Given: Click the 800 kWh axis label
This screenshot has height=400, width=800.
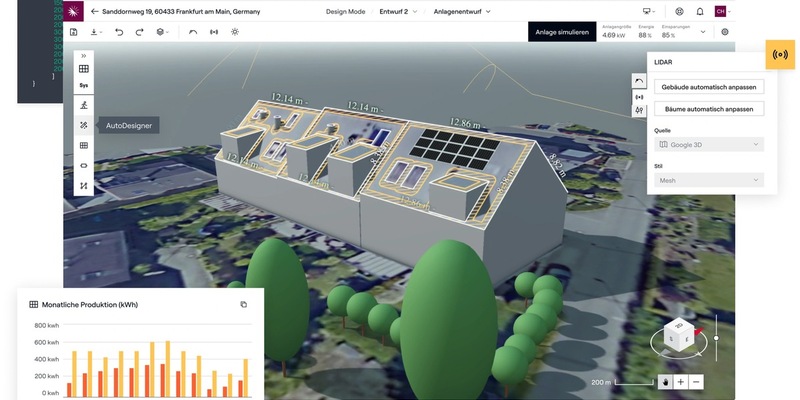Looking at the screenshot, I should tap(46, 325).
